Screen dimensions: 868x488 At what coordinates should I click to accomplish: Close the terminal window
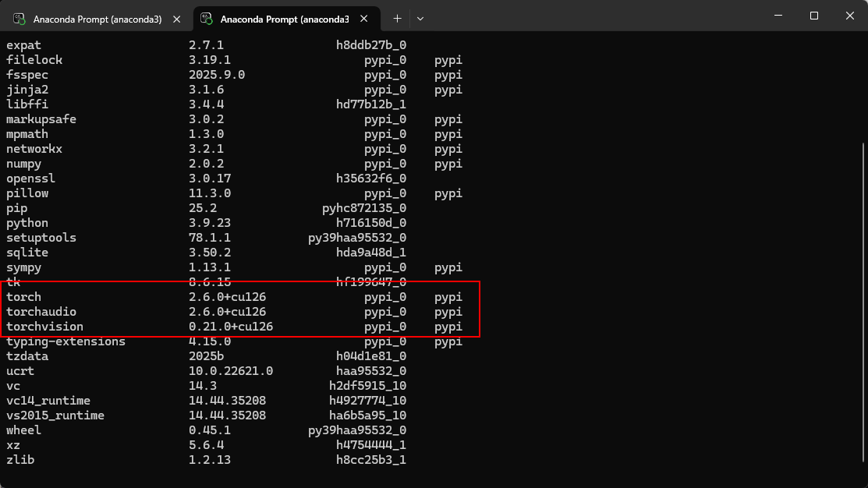click(850, 16)
